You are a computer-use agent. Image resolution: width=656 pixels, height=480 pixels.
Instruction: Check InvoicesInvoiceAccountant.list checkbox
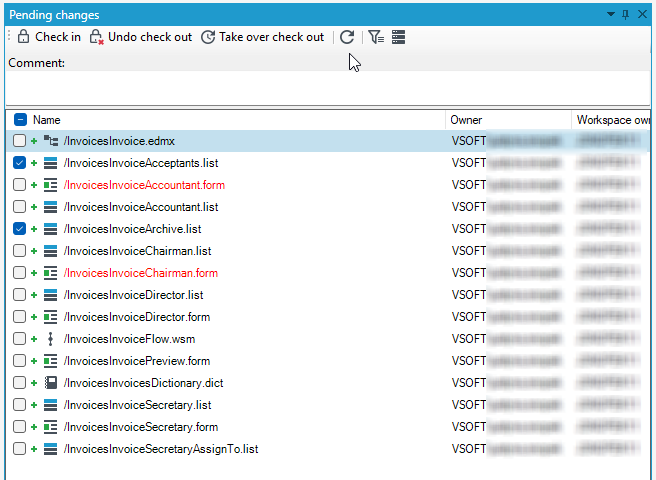[x=19, y=207]
